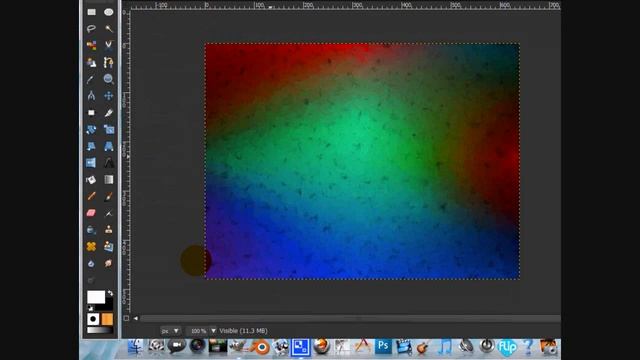Screen dimensions: 640x360
Task: Select the Alignment tool
Action: (91, 113)
